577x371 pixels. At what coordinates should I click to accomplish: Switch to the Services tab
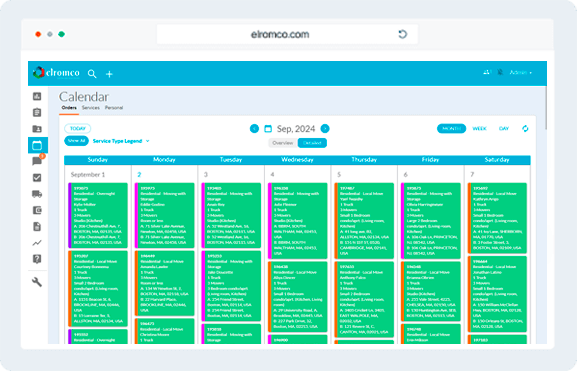[91, 108]
